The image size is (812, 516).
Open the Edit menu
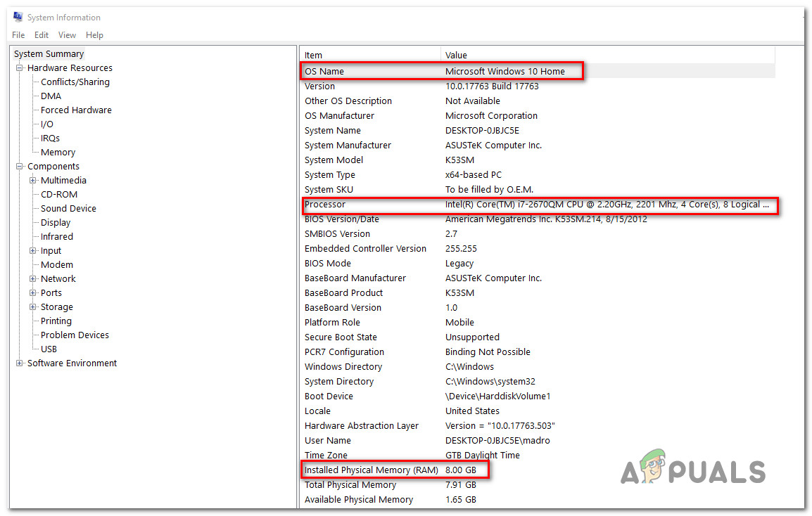pos(42,34)
